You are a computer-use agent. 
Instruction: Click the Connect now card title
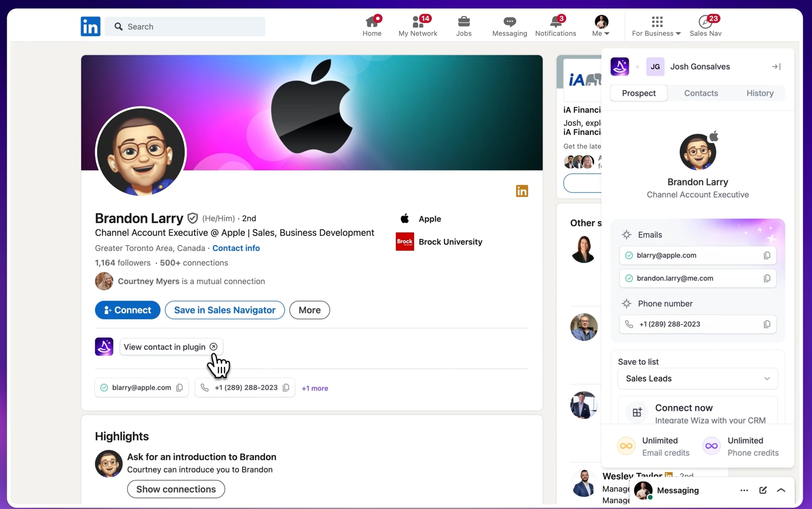pos(684,408)
